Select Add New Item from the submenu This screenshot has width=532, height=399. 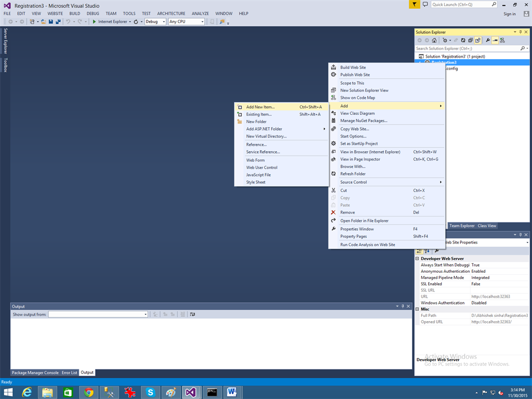click(x=260, y=107)
